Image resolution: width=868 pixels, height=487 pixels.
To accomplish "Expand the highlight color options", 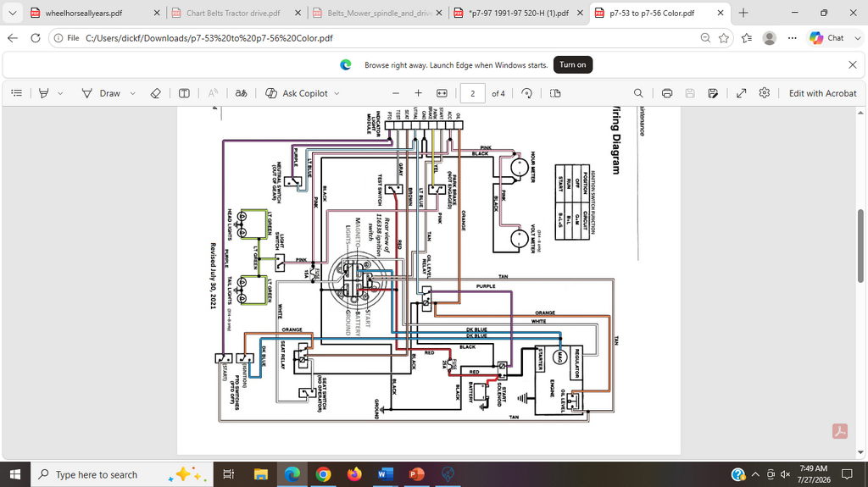I will pos(60,93).
